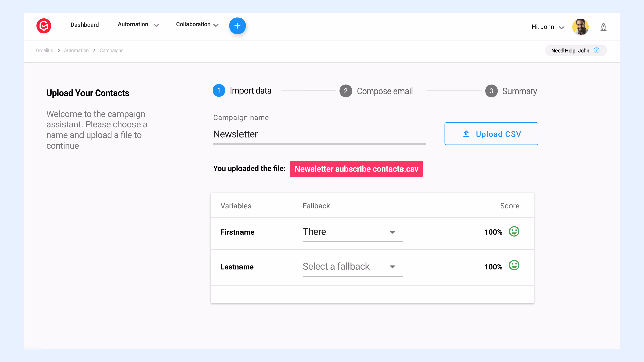Expand the Collaboration menu
Screen dimensions: 644x362
197,25
